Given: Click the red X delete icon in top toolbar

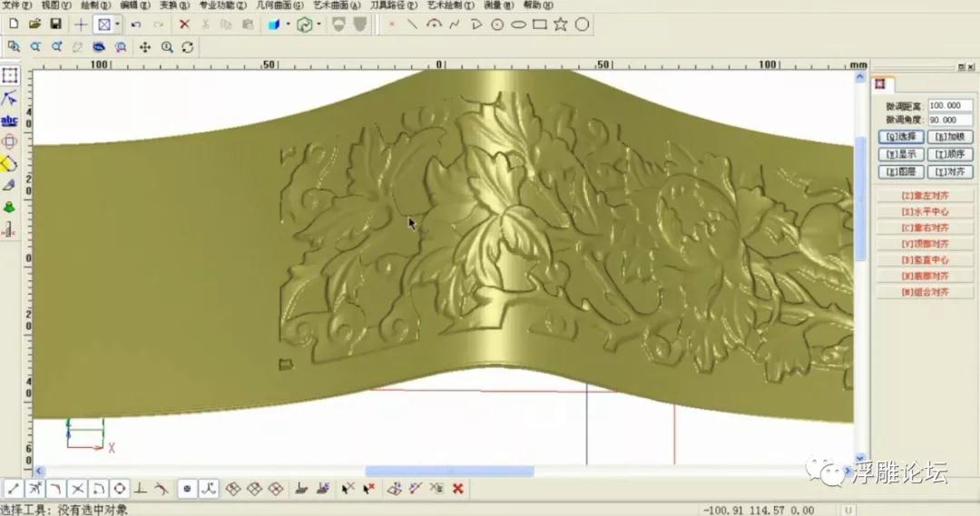Looking at the screenshot, I should click(x=184, y=24).
